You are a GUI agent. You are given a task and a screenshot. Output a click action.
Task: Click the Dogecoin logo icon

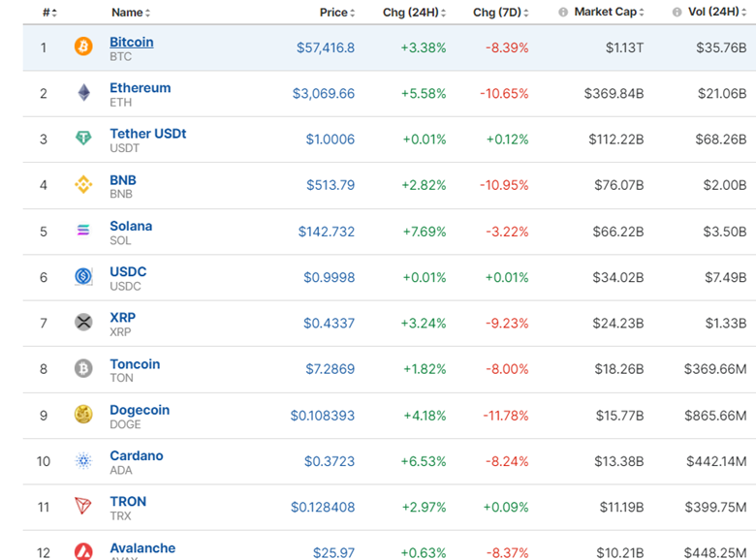pyautogui.click(x=83, y=415)
